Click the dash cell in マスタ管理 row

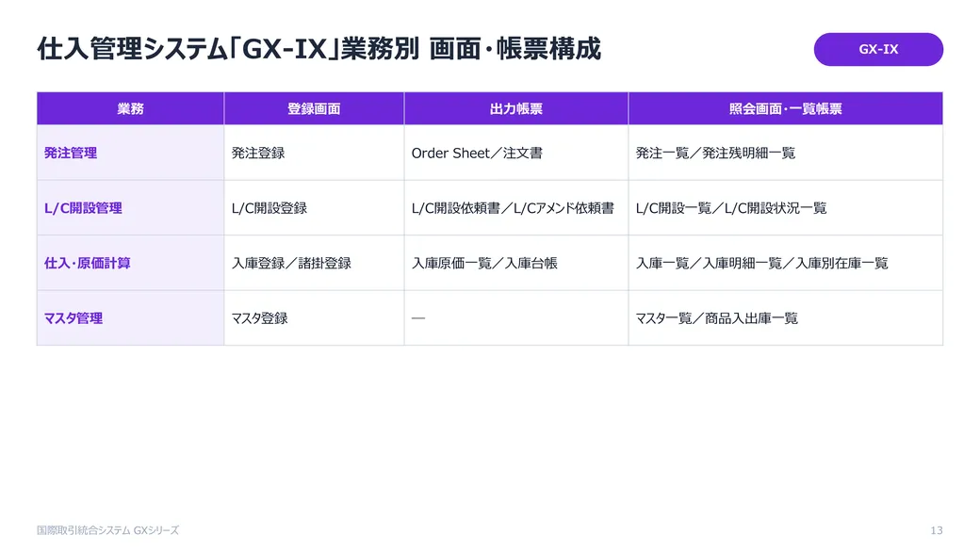(x=516, y=318)
